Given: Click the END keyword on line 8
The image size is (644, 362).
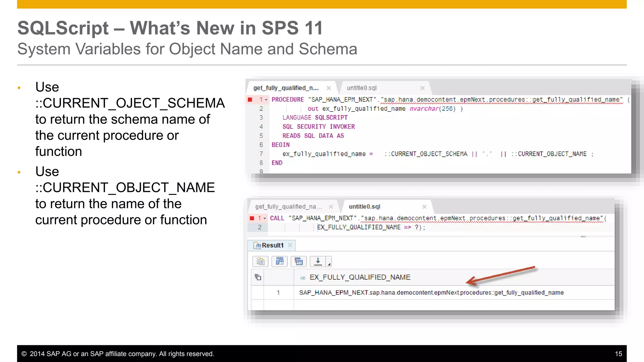Looking at the screenshot, I should (277, 163).
